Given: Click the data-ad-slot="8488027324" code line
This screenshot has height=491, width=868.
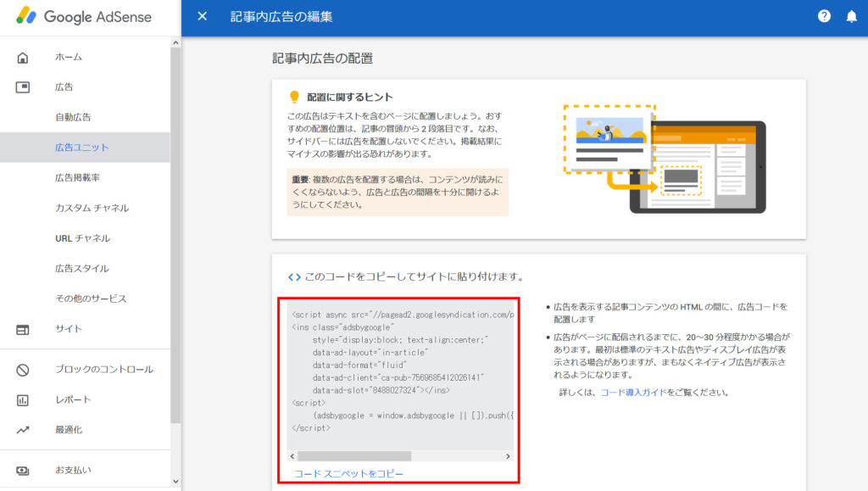Looking at the screenshot, I should click(381, 390).
